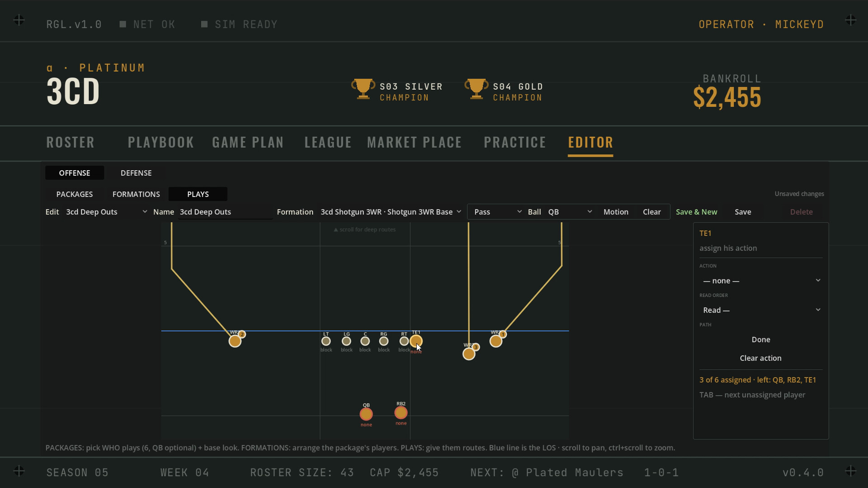Image resolution: width=868 pixels, height=488 pixels.
Task: Select the LG lineman marker
Action: [x=346, y=341]
